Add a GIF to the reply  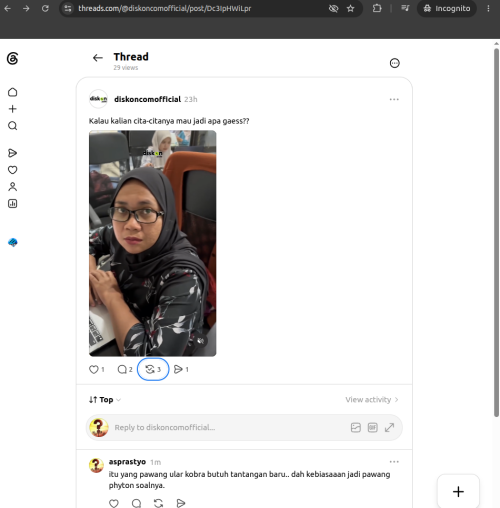[x=373, y=427]
